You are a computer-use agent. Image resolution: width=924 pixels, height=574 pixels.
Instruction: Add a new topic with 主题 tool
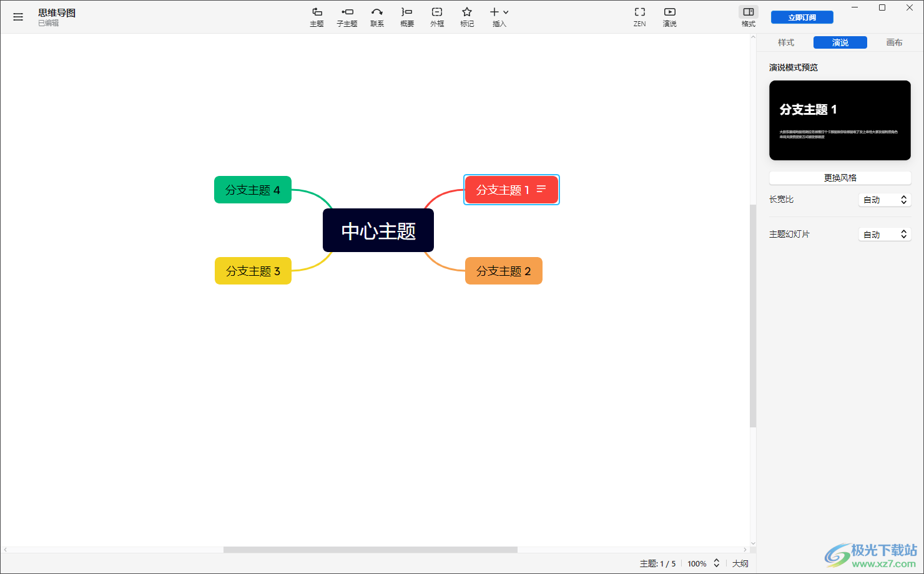[x=317, y=17]
